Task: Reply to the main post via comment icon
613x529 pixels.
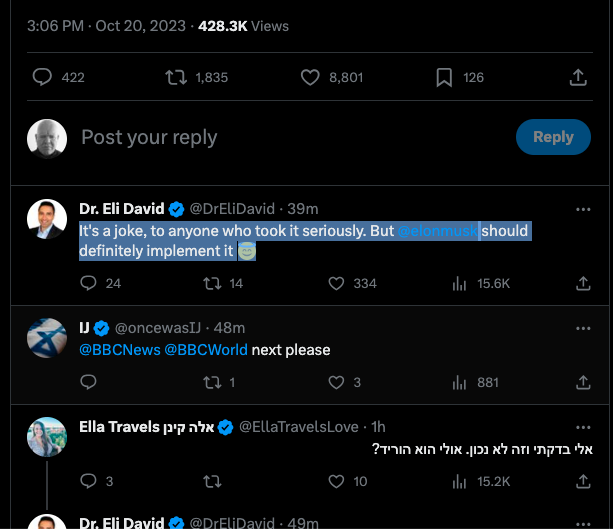Action: click(42, 77)
